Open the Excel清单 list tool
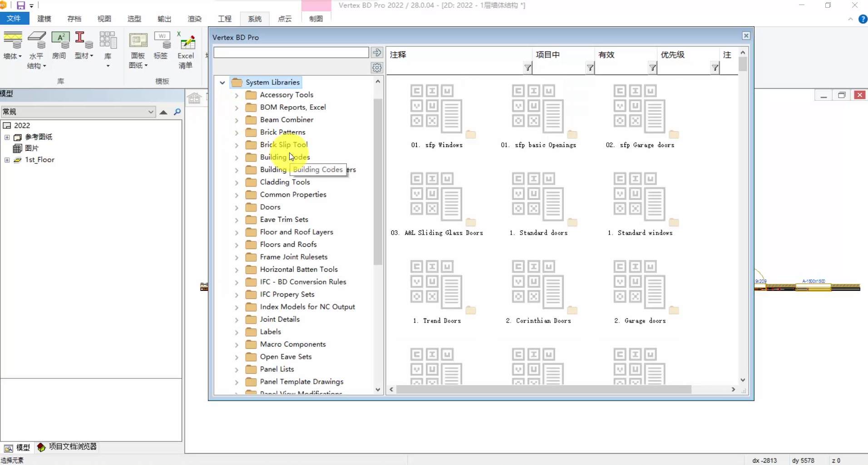The height and width of the screenshot is (465, 868). point(186,50)
